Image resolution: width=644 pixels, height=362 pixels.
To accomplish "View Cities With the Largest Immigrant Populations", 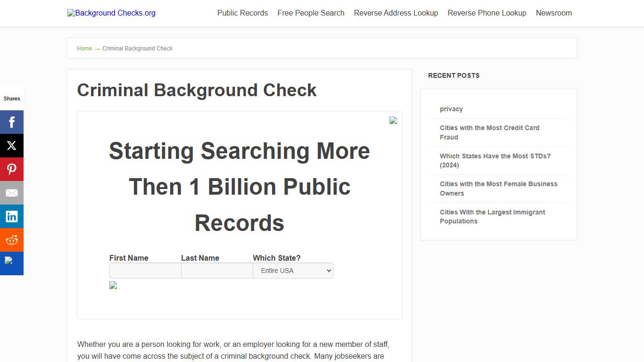I will [x=492, y=216].
